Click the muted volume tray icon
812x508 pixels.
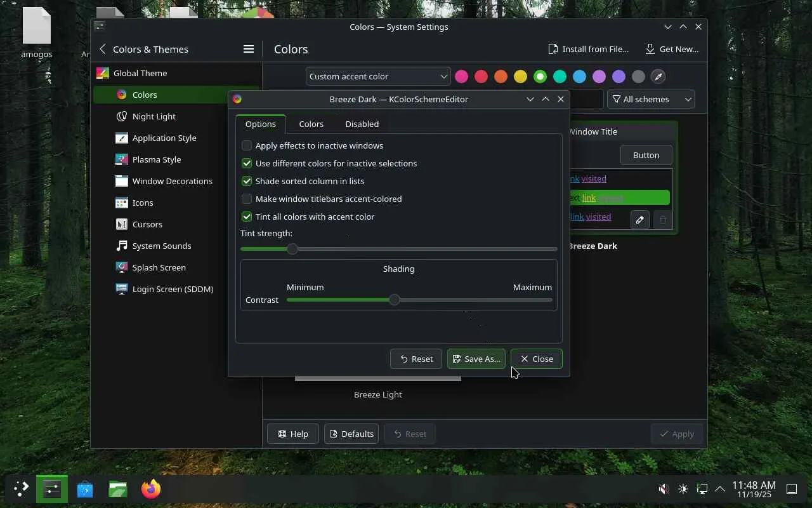664,489
